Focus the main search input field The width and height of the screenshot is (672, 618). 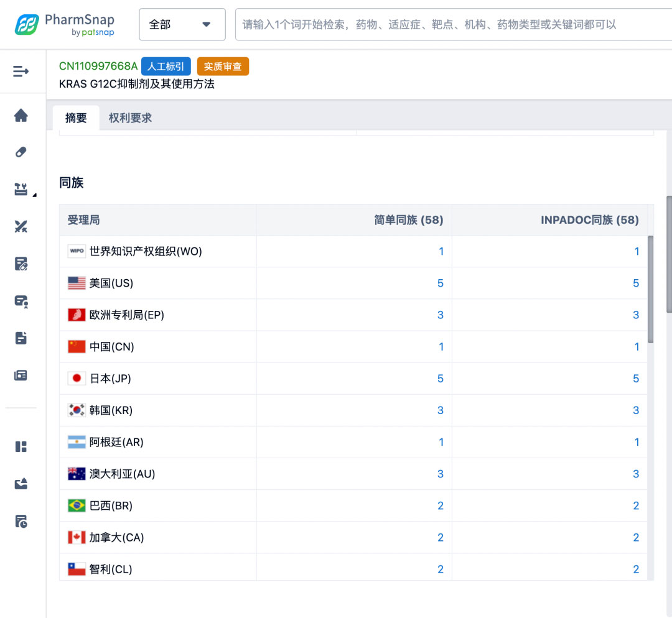tap(454, 24)
